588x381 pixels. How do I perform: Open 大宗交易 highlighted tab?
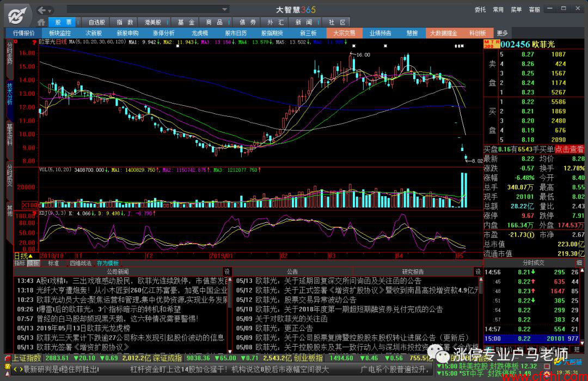tap(344, 33)
